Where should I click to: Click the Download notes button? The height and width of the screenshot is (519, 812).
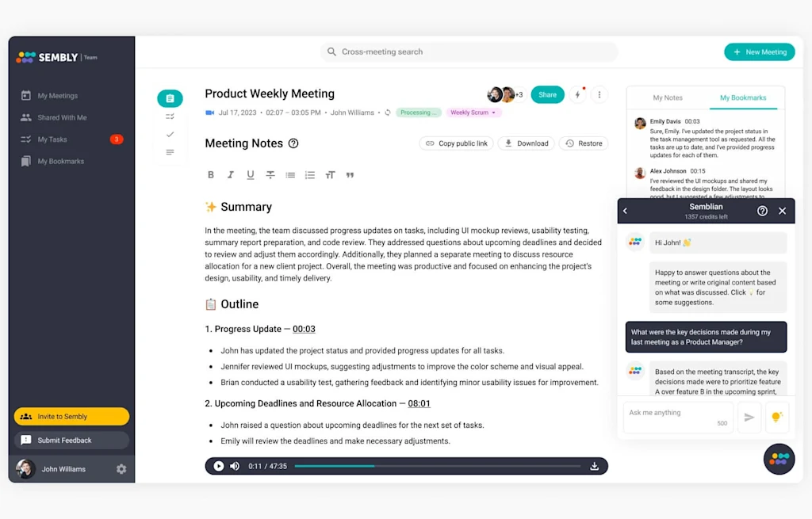(527, 143)
